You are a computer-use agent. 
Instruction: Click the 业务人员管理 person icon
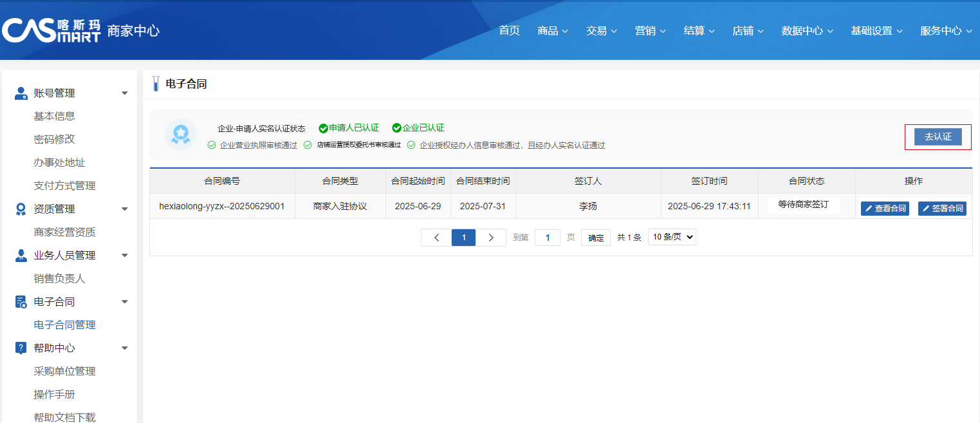pyautogui.click(x=21, y=256)
